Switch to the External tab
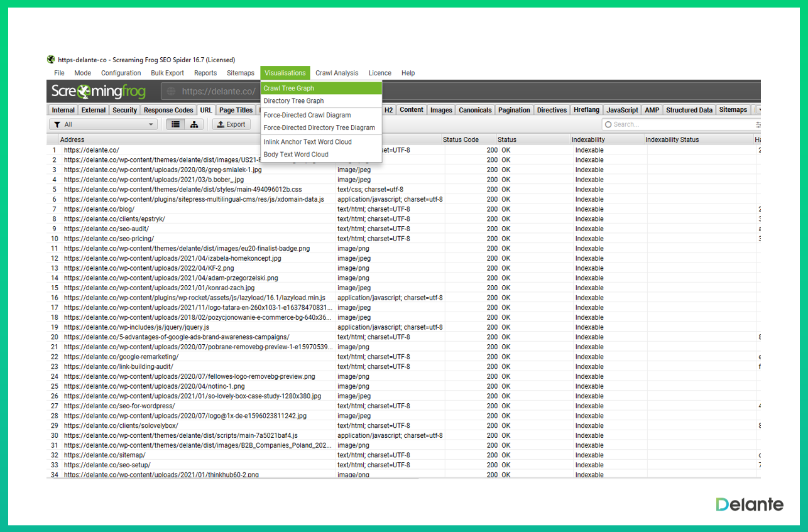Viewport: 808px width, 532px height. click(94, 110)
